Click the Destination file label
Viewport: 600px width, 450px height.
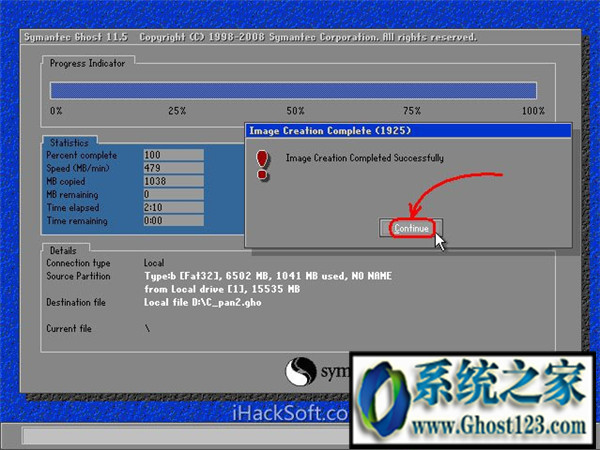pyautogui.click(x=76, y=302)
